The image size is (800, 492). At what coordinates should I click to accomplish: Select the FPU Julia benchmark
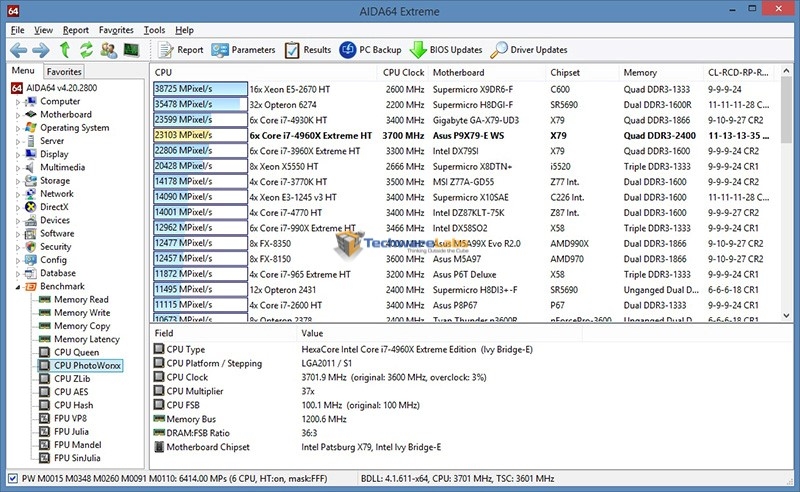71,432
